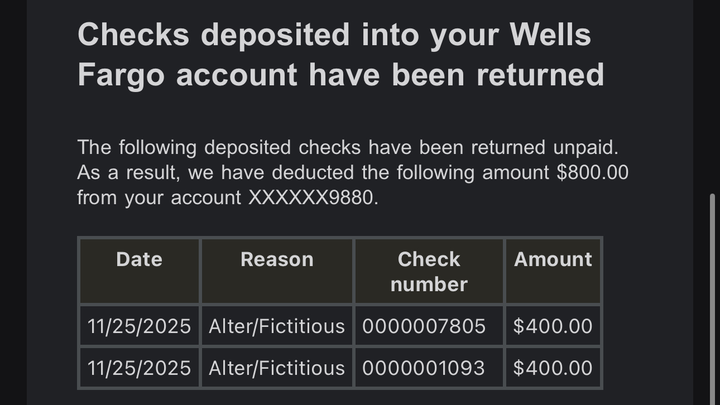The height and width of the screenshot is (405, 720).
Task: Click the Check number column header
Action: click(428, 271)
